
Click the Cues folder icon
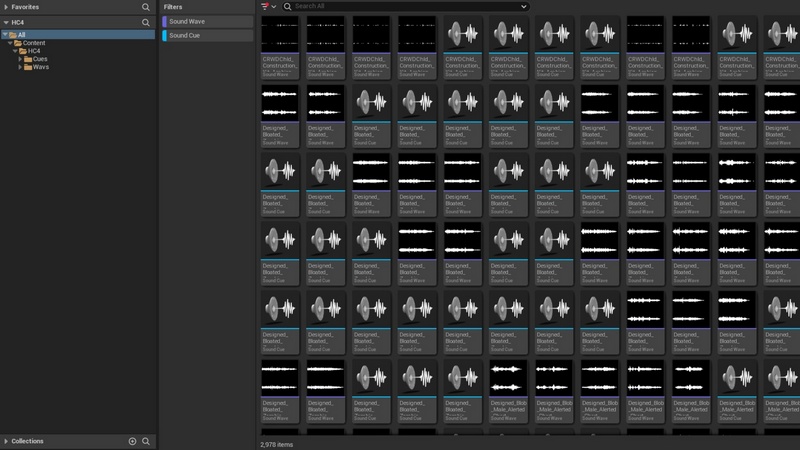28,59
